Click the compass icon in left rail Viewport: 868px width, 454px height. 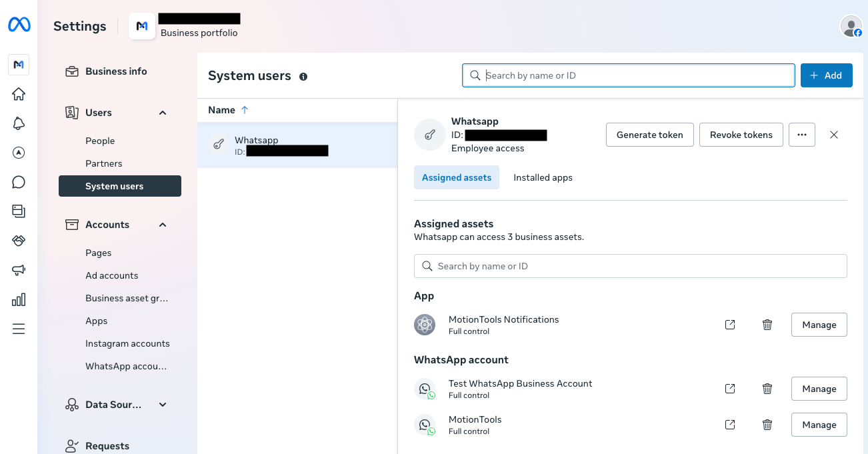19,153
